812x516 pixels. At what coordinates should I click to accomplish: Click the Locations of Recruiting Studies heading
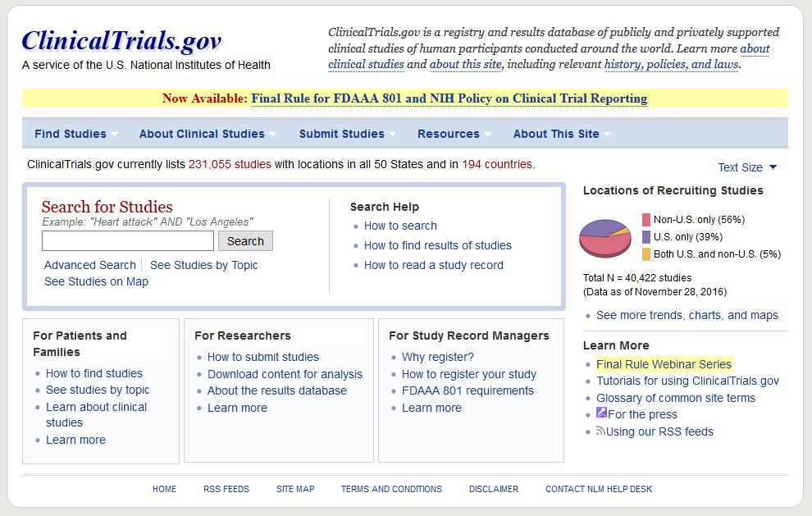673,190
